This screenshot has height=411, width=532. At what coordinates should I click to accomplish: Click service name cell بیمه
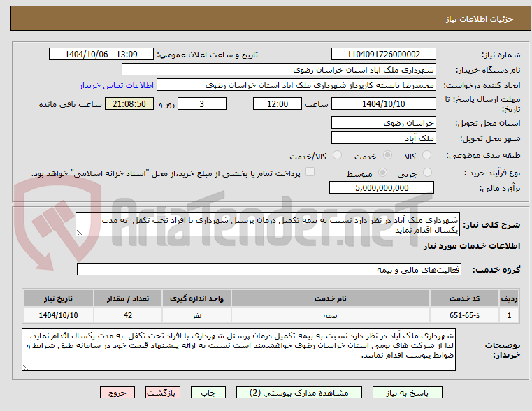tap(331, 315)
